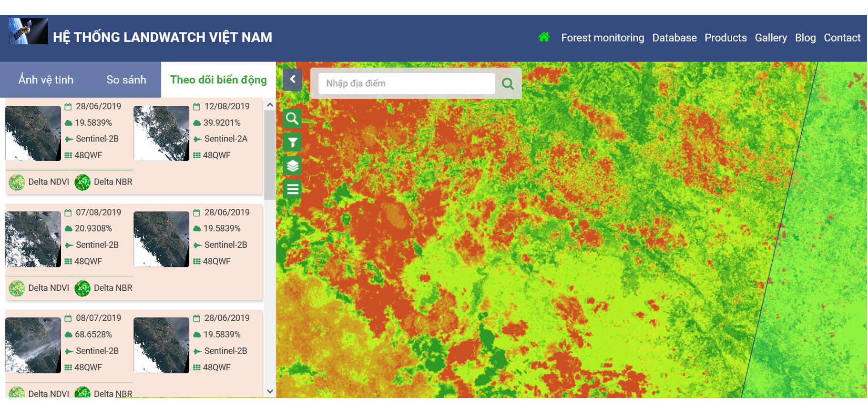Choose Delta NDVI for the 07/08/2019 pair
This screenshot has height=417, width=868.
(x=40, y=288)
